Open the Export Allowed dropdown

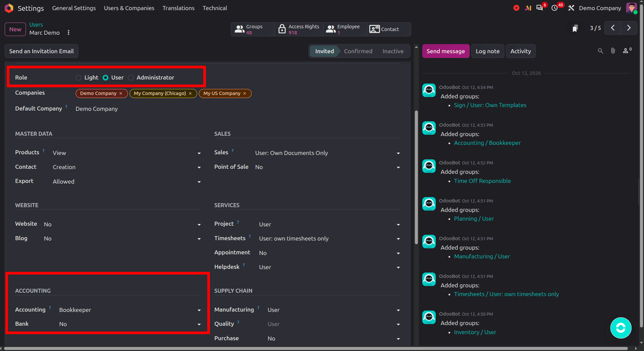(x=127, y=182)
